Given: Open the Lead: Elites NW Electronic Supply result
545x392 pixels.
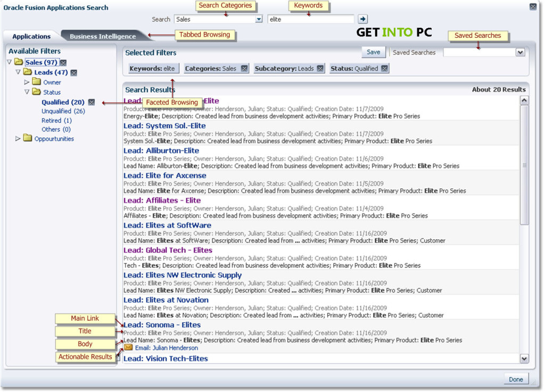Looking at the screenshot, I should pyautogui.click(x=183, y=276).
